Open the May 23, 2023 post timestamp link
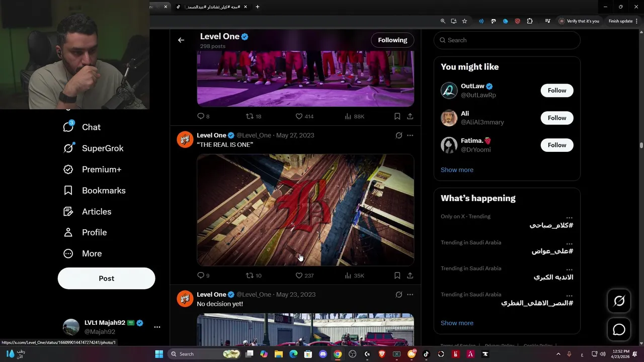The image size is (644, 362). (296, 295)
